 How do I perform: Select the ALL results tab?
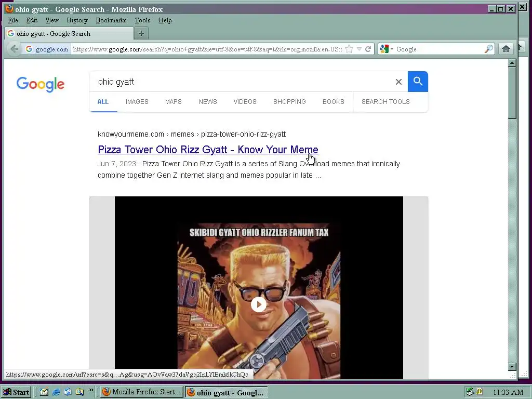pos(103,102)
